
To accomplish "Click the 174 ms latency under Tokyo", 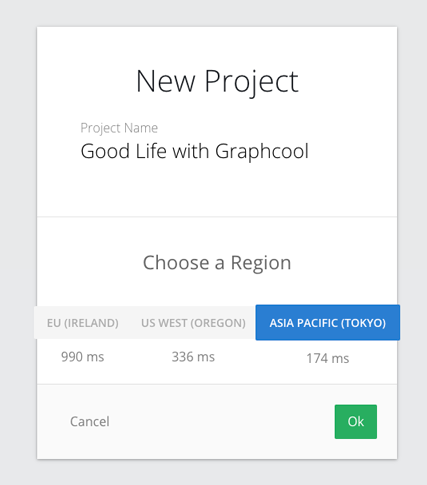I will [328, 359].
